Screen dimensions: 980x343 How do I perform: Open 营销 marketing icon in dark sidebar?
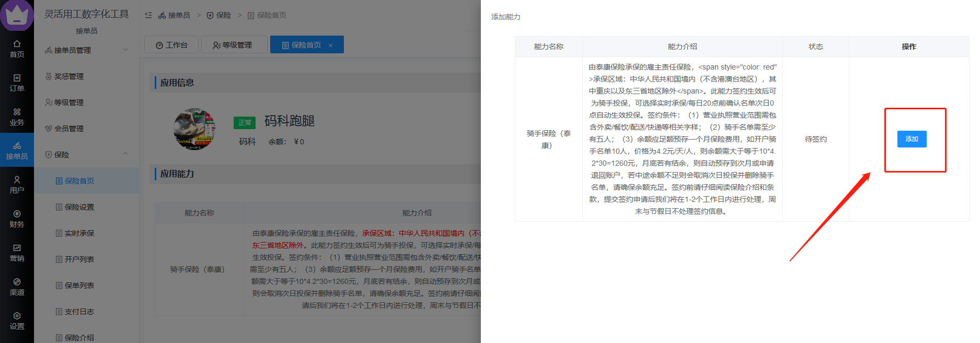pos(17,253)
